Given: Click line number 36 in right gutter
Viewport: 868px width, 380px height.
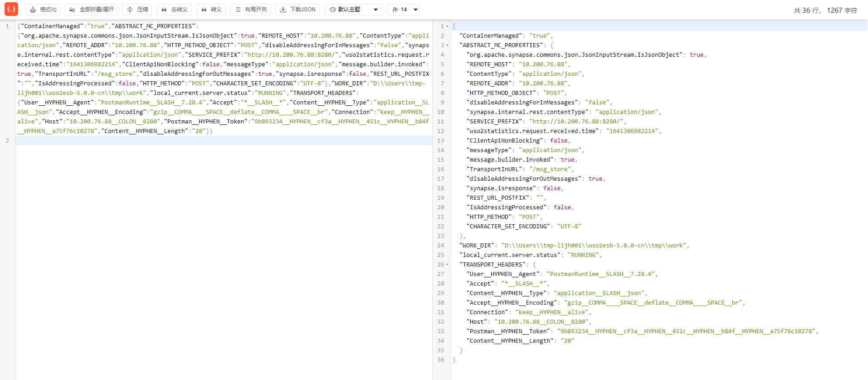Looking at the screenshot, I should tap(441, 360).
